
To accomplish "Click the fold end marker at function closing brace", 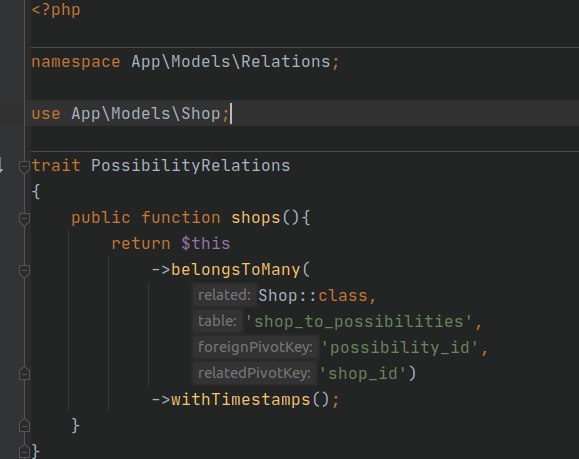I will point(24,426).
